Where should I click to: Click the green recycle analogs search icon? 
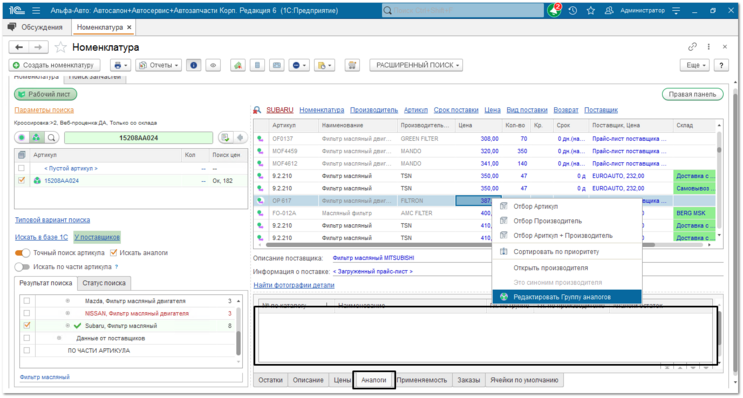pyautogui.click(x=36, y=138)
